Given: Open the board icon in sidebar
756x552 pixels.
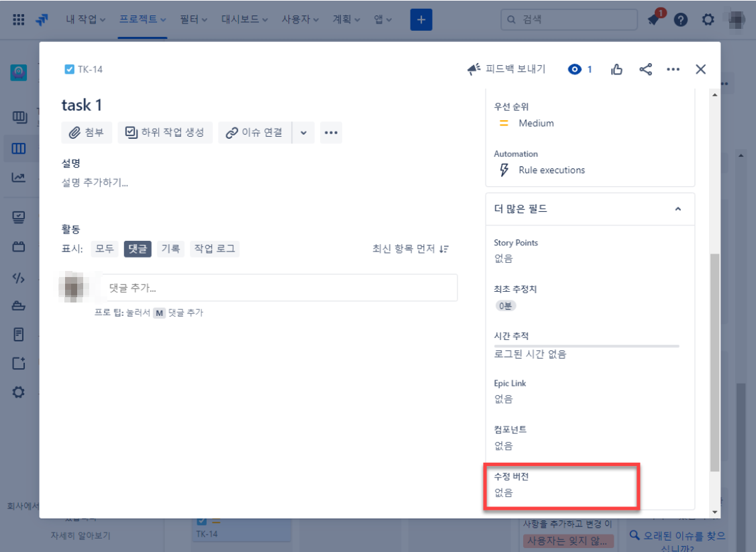Looking at the screenshot, I should tap(18, 148).
